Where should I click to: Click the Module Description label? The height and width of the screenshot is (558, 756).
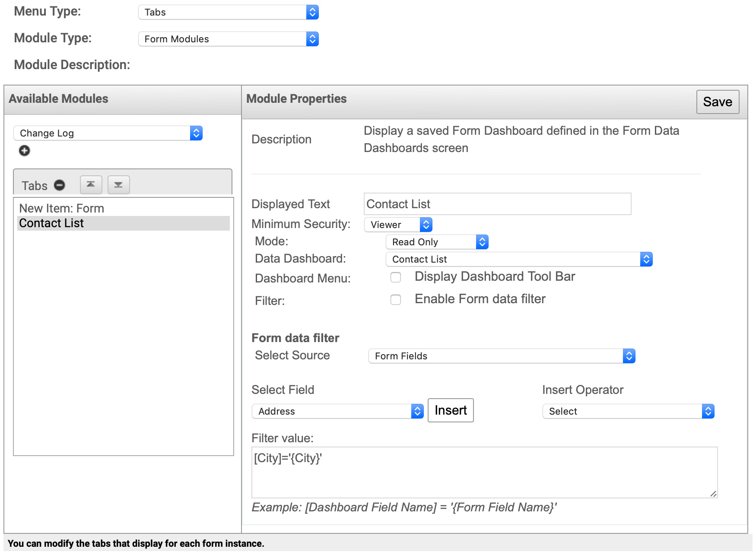[x=72, y=65]
